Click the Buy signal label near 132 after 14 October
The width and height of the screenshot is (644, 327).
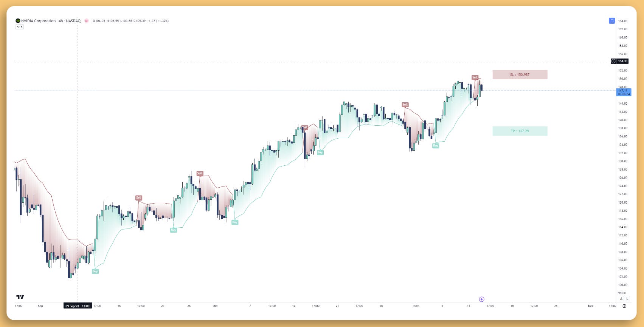point(320,153)
